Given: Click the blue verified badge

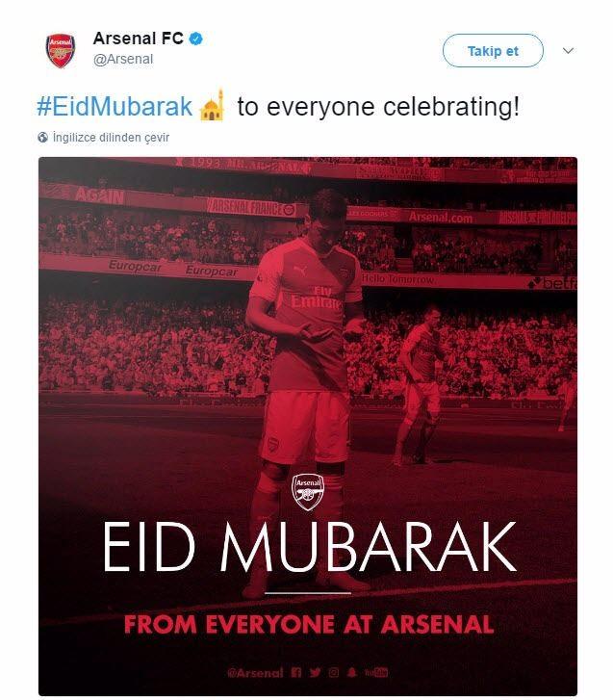Looking at the screenshot, I should [196, 39].
